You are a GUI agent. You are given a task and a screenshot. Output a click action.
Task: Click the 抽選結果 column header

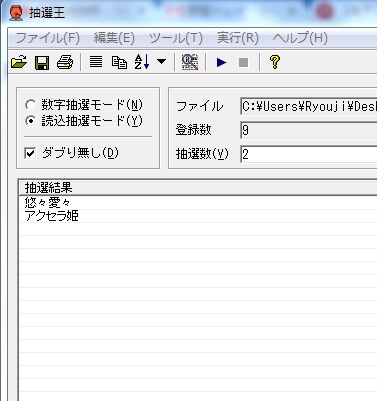[198, 188]
